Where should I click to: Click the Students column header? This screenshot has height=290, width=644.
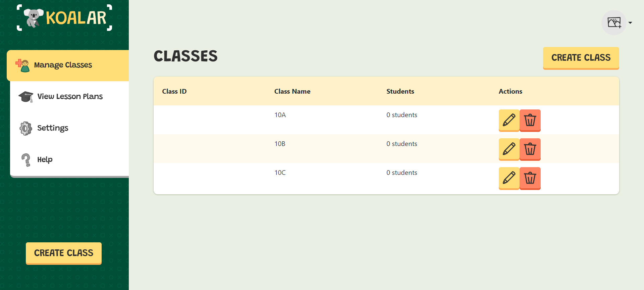(x=400, y=91)
